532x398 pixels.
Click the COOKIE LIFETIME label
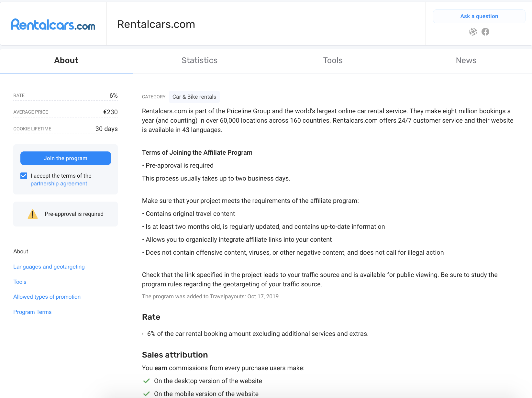click(32, 129)
